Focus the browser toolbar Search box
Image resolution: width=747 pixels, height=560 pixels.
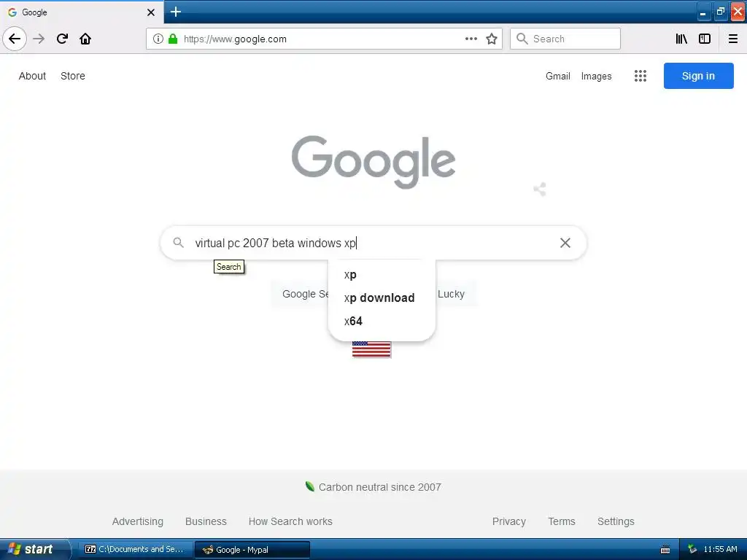pyautogui.click(x=565, y=39)
